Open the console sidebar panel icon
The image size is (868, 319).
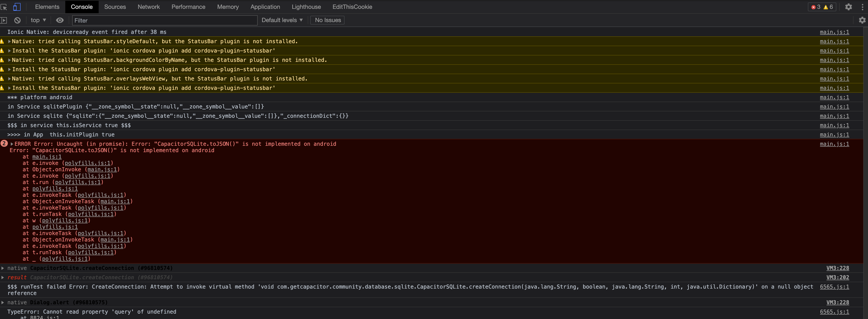4,20
